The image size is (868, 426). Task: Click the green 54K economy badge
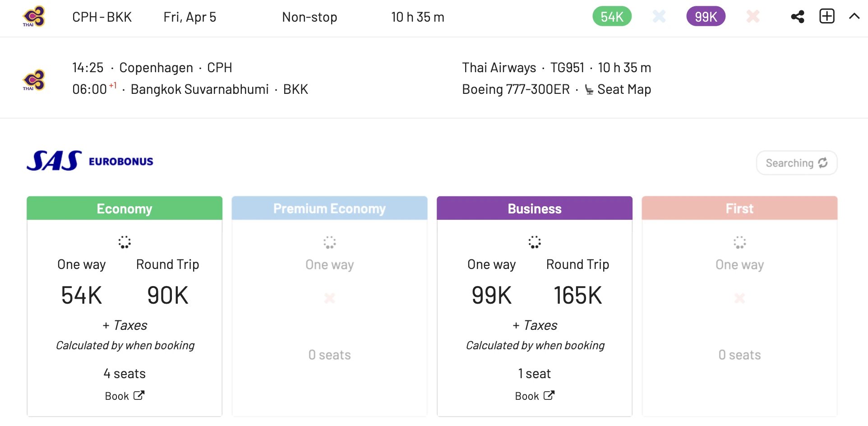612,17
